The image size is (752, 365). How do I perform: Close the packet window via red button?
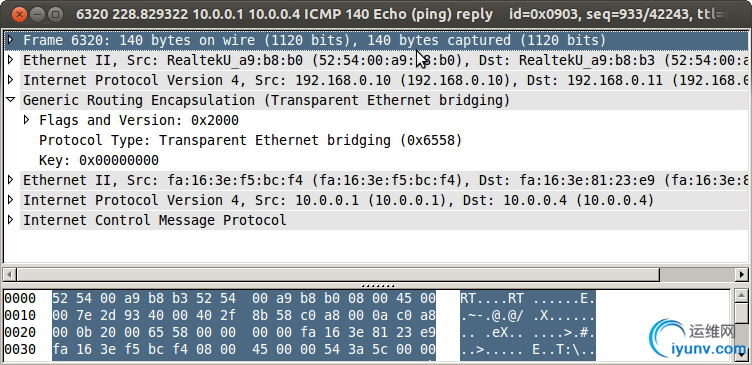[x=19, y=14]
